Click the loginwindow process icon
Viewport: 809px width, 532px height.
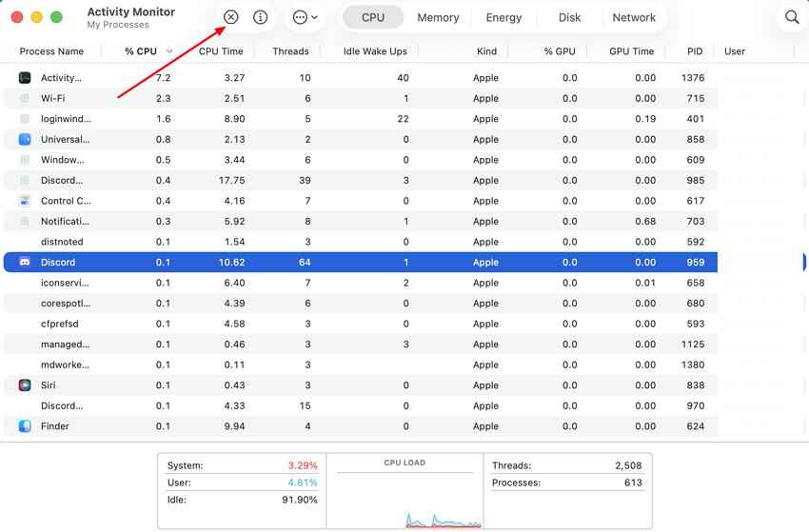[25, 119]
